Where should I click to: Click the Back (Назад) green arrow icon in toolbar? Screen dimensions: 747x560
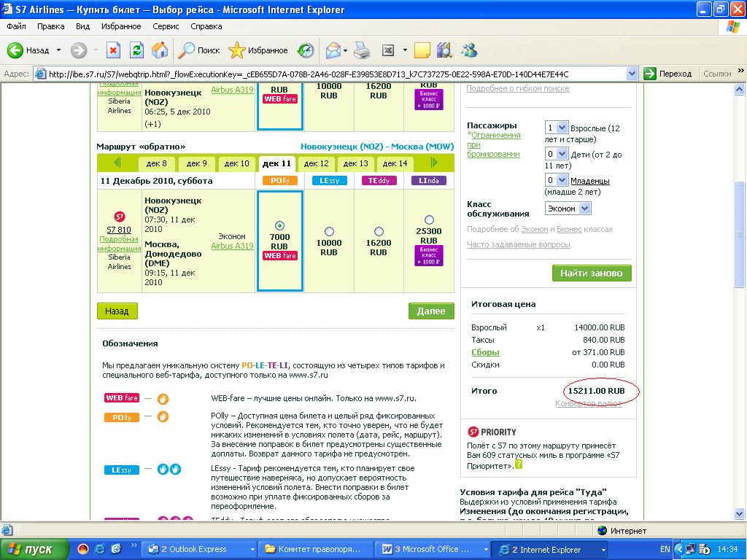tap(15, 50)
